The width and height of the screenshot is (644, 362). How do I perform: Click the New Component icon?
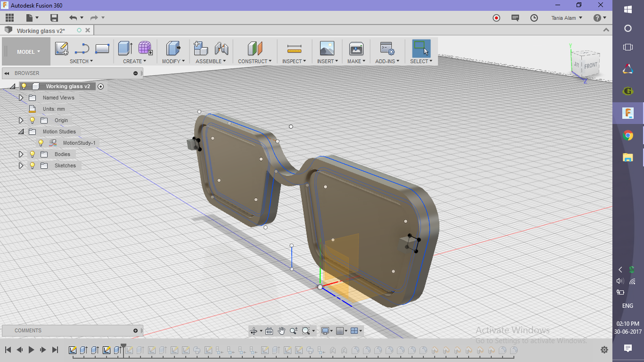click(201, 48)
